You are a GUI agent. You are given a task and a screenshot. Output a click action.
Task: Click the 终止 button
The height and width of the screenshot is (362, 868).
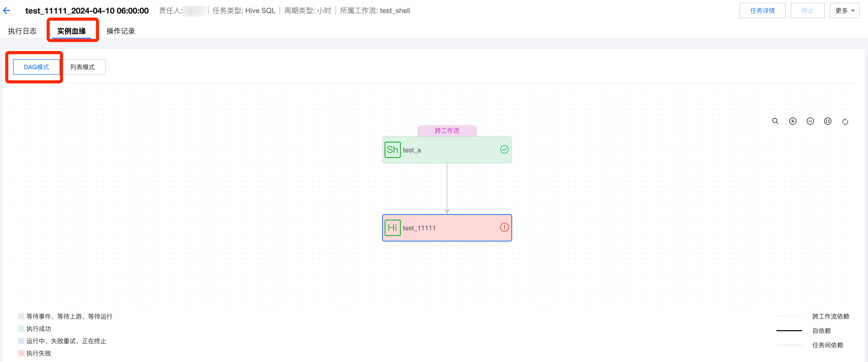pyautogui.click(x=807, y=10)
